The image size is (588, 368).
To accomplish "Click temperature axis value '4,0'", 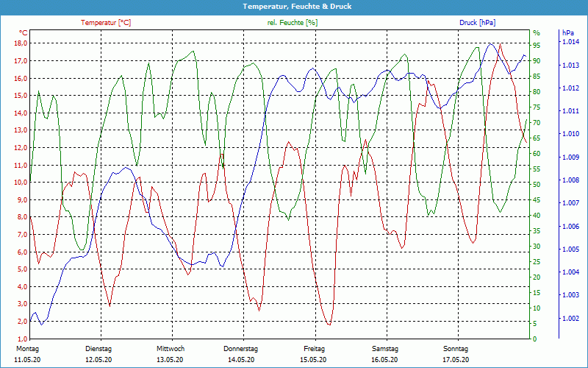I will coord(23,286).
